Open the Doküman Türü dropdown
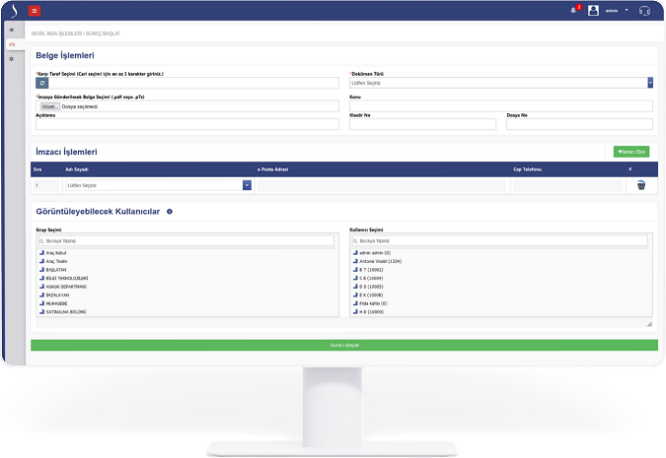Viewport: 666px width, 458px height. pos(501,83)
